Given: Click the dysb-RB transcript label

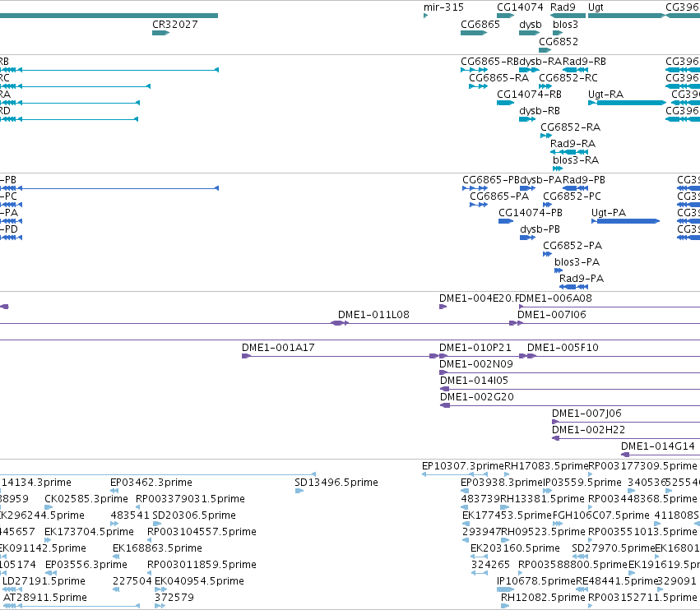Looking at the screenshot, I should click(x=540, y=111).
